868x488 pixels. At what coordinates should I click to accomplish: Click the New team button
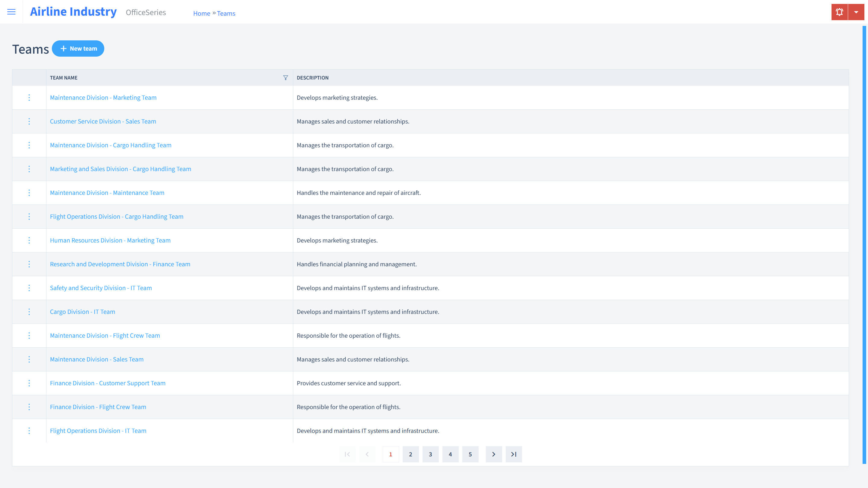[x=78, y=48]
